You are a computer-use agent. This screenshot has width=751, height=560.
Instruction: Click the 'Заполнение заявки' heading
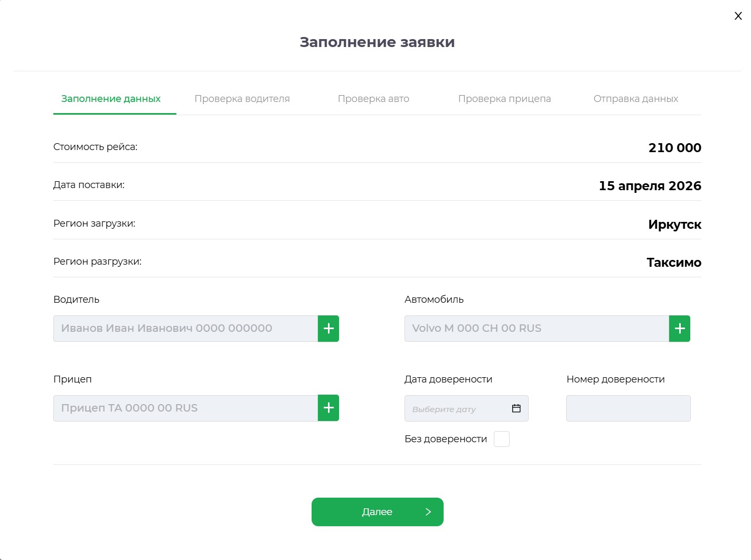tap(377, 42)
